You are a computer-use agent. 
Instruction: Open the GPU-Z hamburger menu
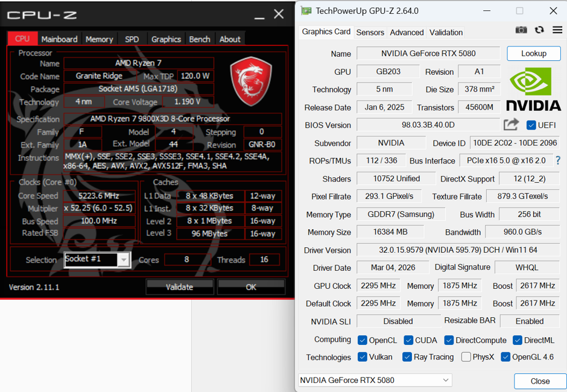pyautogui.click(x=557, y=30)
